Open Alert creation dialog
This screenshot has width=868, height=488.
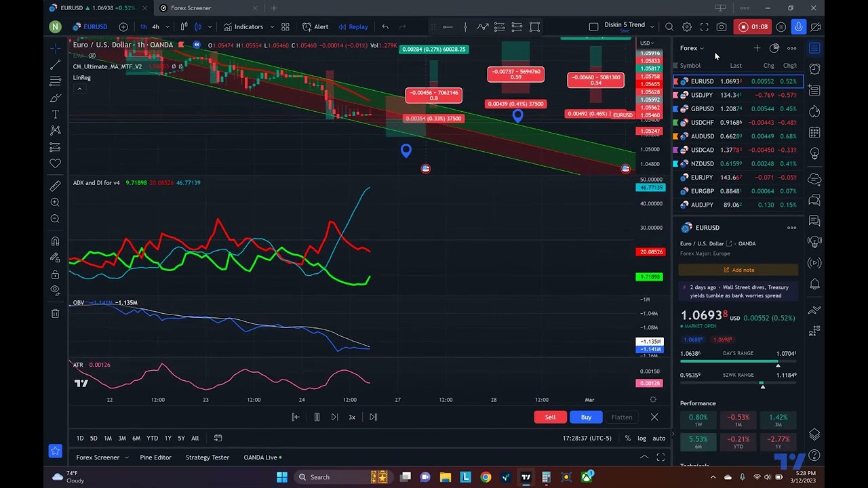point(315,27)
